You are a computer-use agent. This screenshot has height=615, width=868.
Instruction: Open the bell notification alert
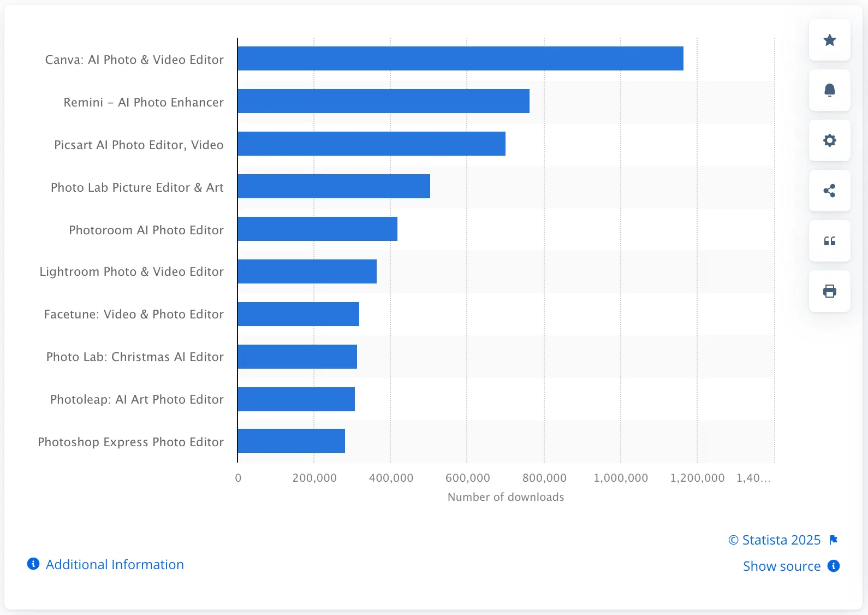[x=829, y=90]
